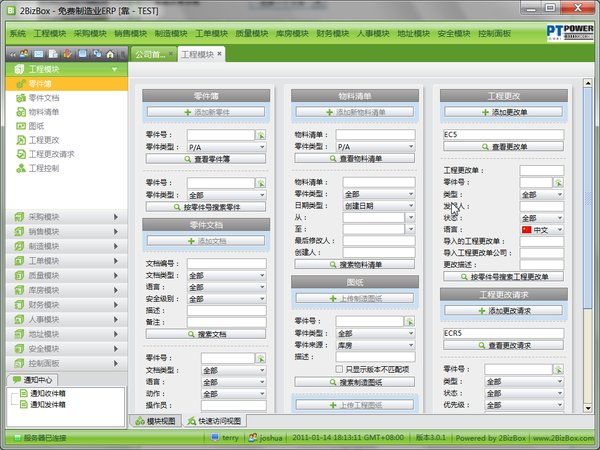Tick the 只显示版本不匹配项 checkbox
The height and width of the screenshot is (450, 600).
tap(339, 369)
